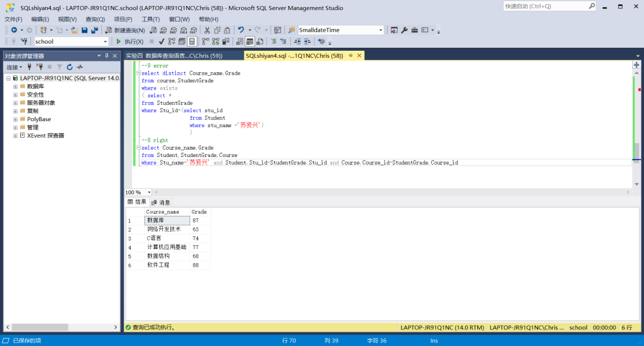The height and width of the screenshot is (346, 644).
Task: Open an MDX query icon
Action: click(163, 30)
